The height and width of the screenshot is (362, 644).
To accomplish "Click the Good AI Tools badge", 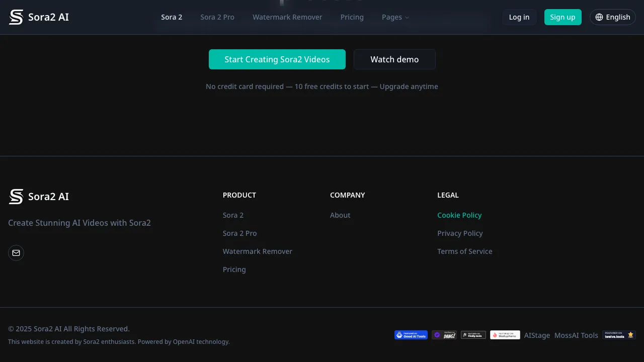I will coord(411,335).
